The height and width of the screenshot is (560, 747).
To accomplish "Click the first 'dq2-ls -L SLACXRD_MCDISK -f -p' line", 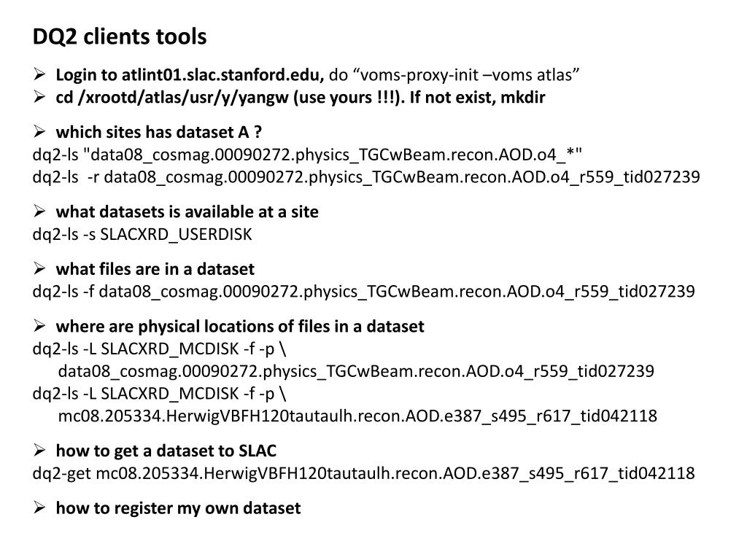I will (160, 349).
